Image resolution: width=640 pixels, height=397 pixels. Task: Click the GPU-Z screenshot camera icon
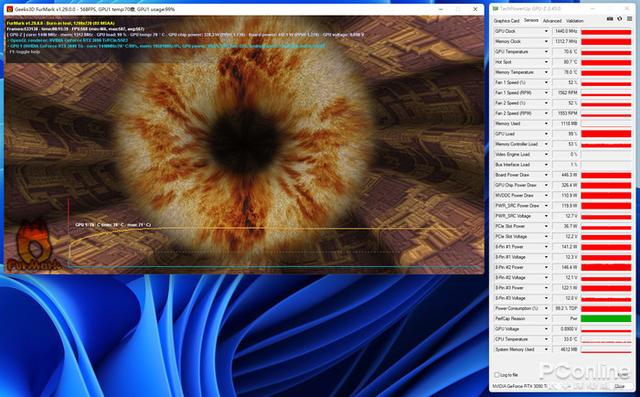610,19
